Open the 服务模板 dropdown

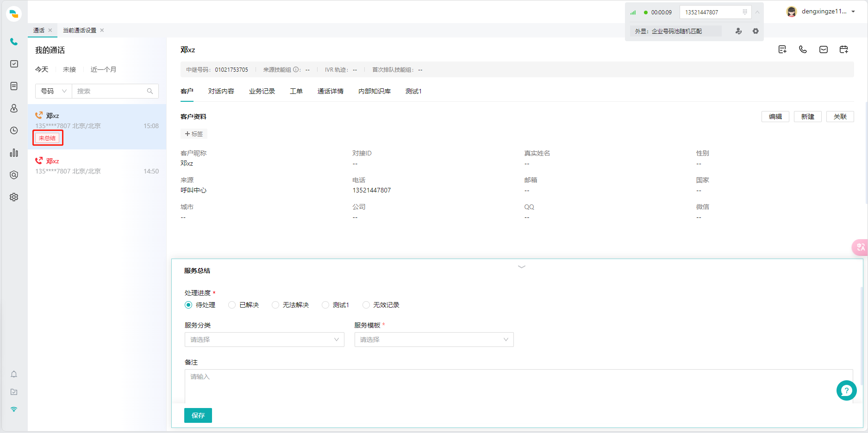[434, 340]
